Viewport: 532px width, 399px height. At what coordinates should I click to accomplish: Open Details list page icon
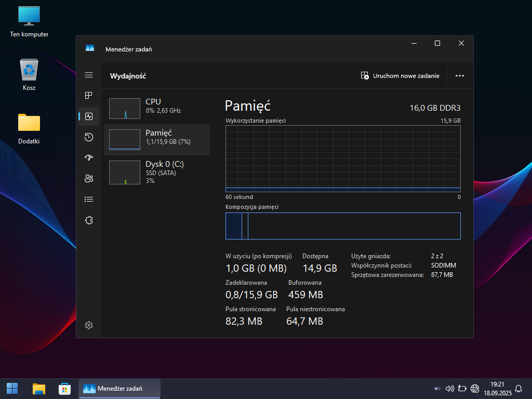(x=89, y=199)
